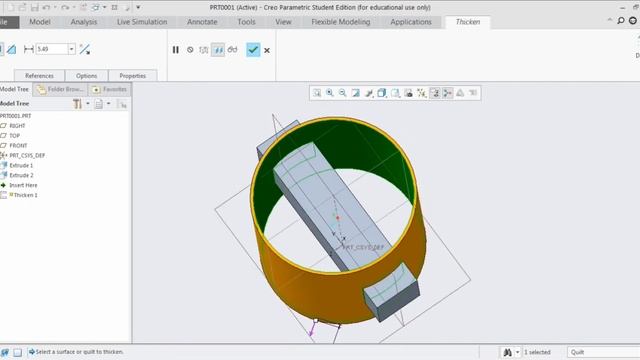Open the Annotate ribbon tab

[x=202, y=22]
